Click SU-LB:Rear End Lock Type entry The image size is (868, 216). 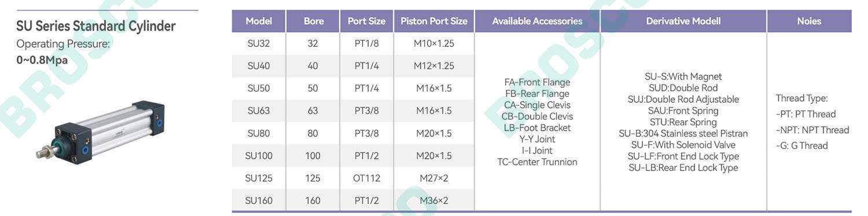tap(683, 167)
